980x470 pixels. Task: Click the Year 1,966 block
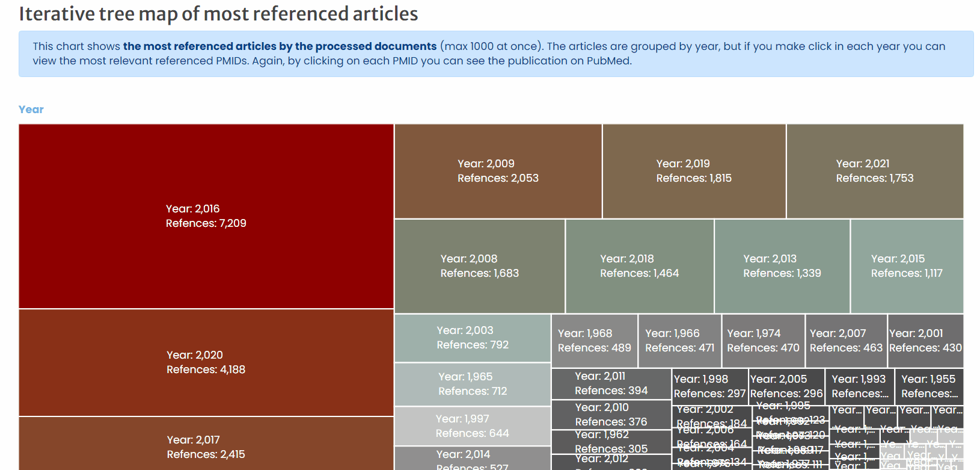coord(679,341)
